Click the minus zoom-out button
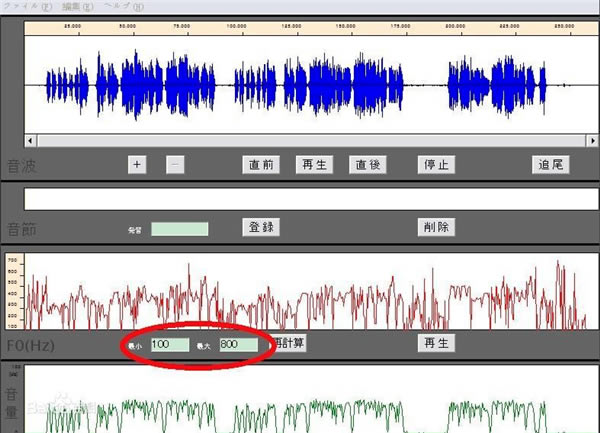This screenshot has width=600, height=433. tap(175, 164)
